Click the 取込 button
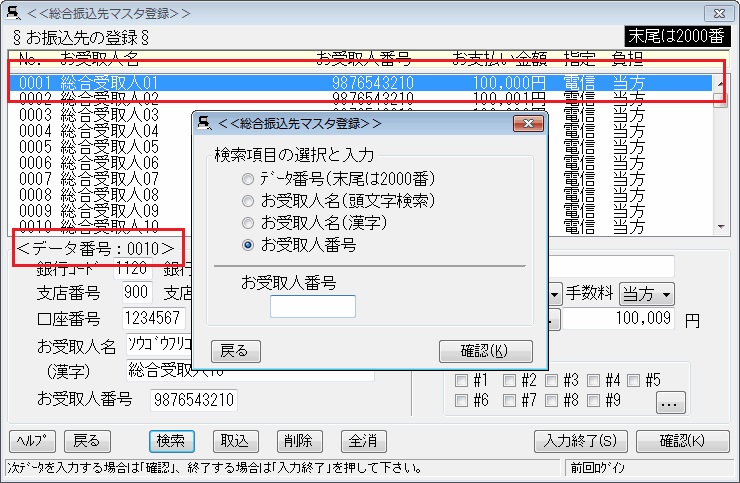Screen dimensions: 740x483 pyautogui.click(x=235, y=441)
